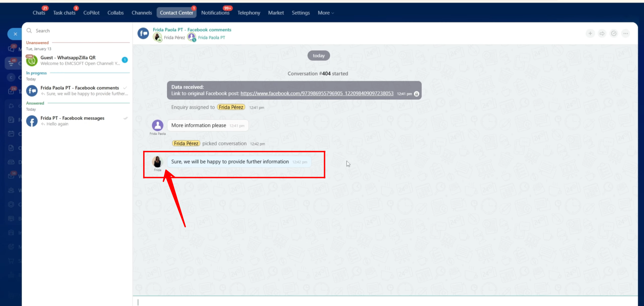Switch to the Task chats tab
Screen dimensions: 644x306
(x=64, y=13)
